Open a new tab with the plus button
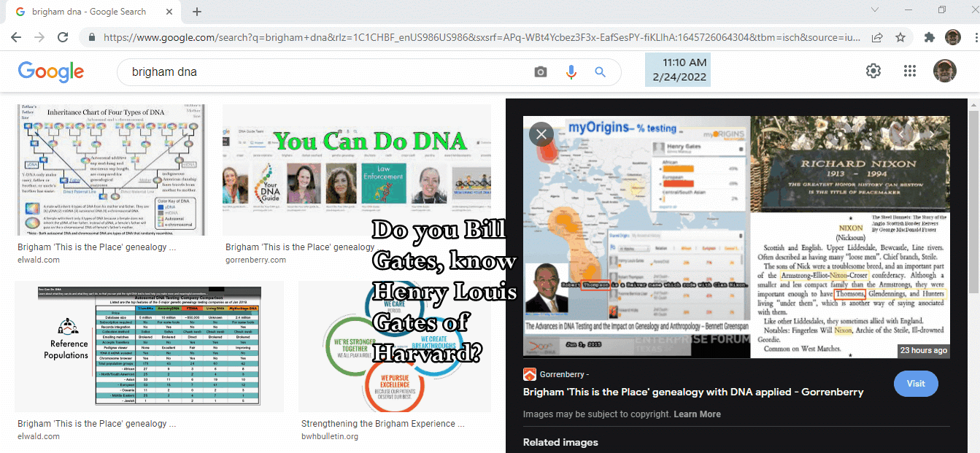Viewport: 980px width, 453px height. [x=197, y=12]
